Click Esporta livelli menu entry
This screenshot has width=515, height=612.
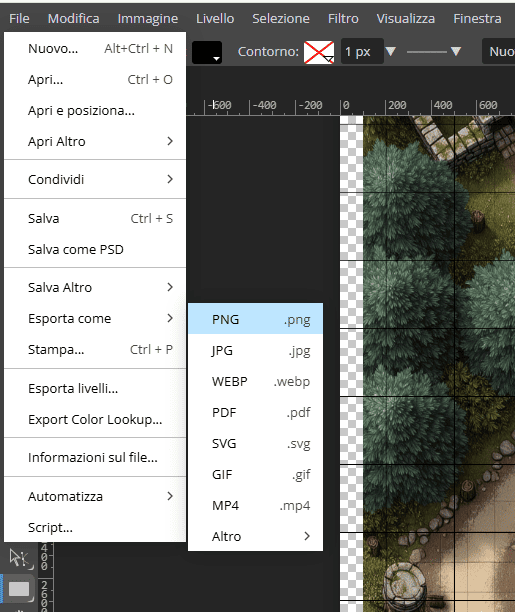tap(95, 388)
